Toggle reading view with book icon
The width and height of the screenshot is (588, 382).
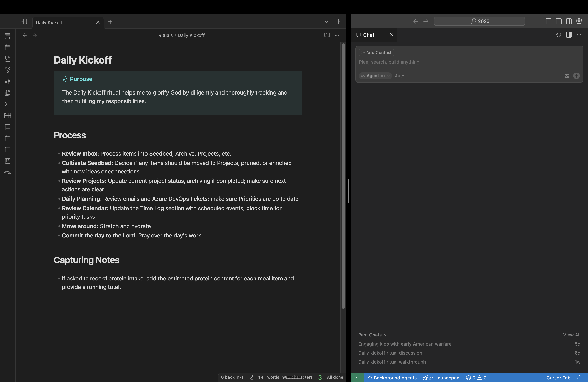(x=327, y=35)
